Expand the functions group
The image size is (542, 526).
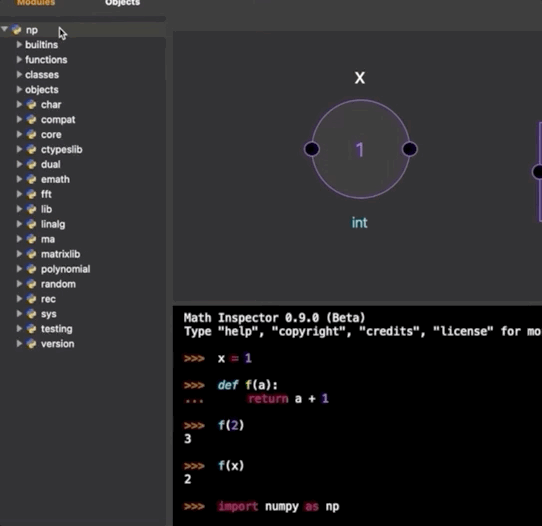[19, 59]
